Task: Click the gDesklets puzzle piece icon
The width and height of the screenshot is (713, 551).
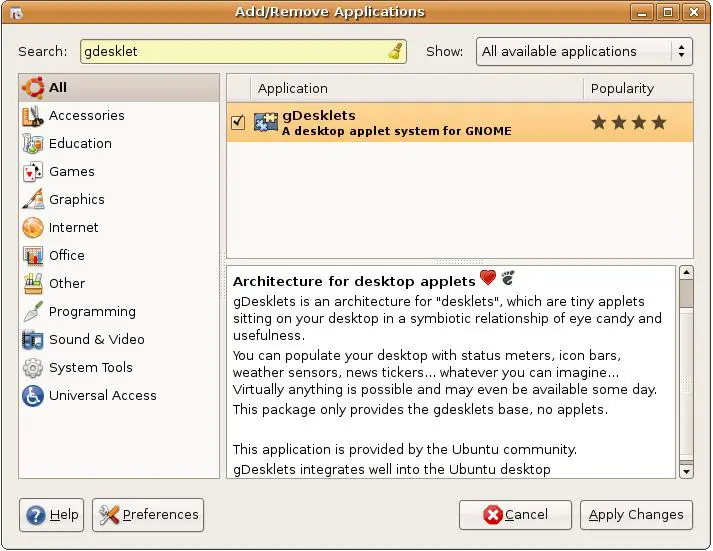Action: point(266,123)
